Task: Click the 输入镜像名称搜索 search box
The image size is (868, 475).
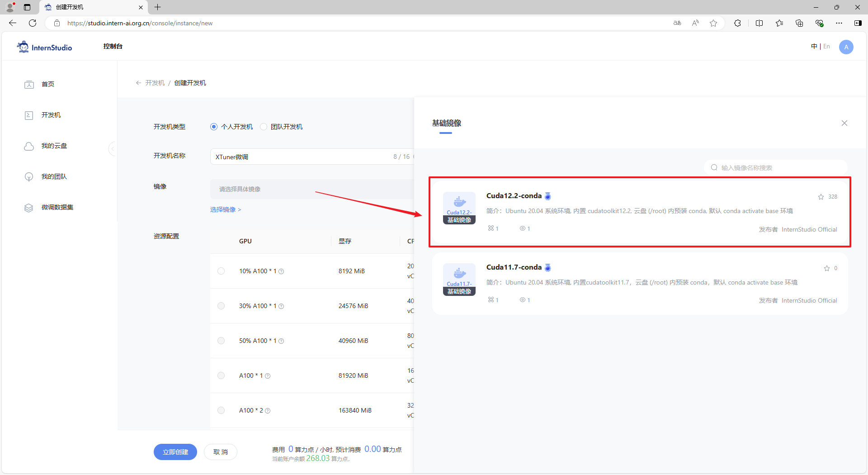Action: tap(776, 167)
